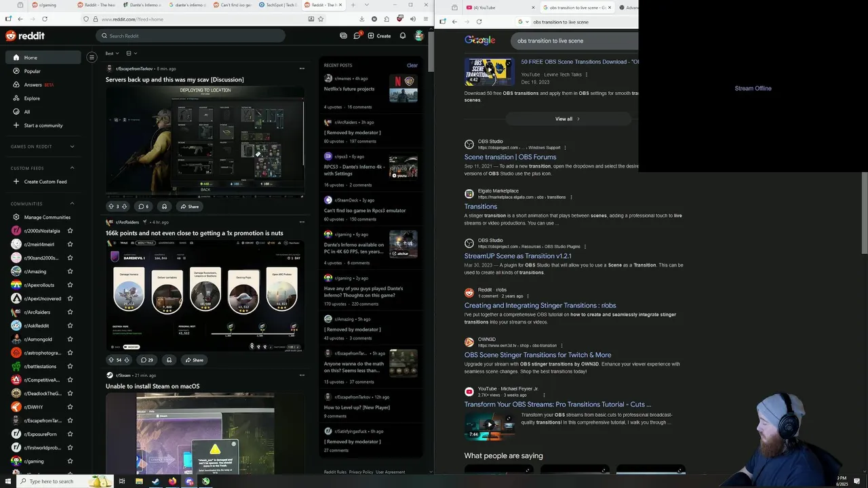Open Firefox downloads icon
Screen dimensions: 868x488
tap(361, 19)
